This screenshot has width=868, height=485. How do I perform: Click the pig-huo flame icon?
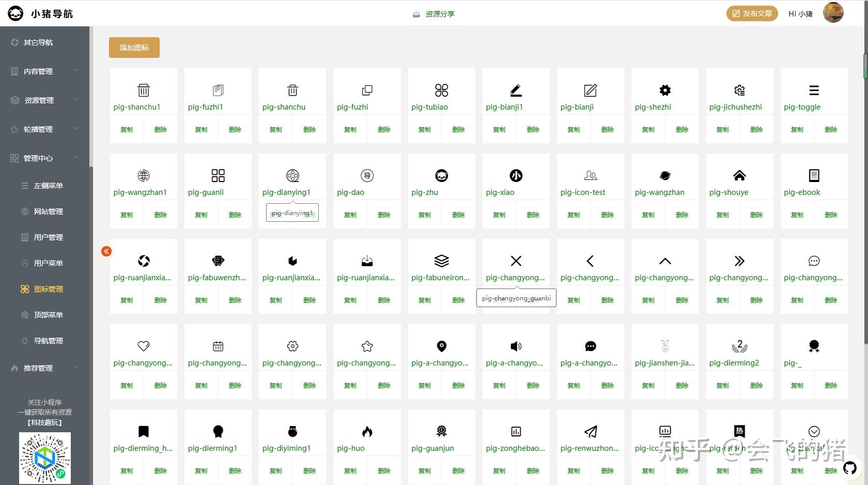click(x=367, y=432)
